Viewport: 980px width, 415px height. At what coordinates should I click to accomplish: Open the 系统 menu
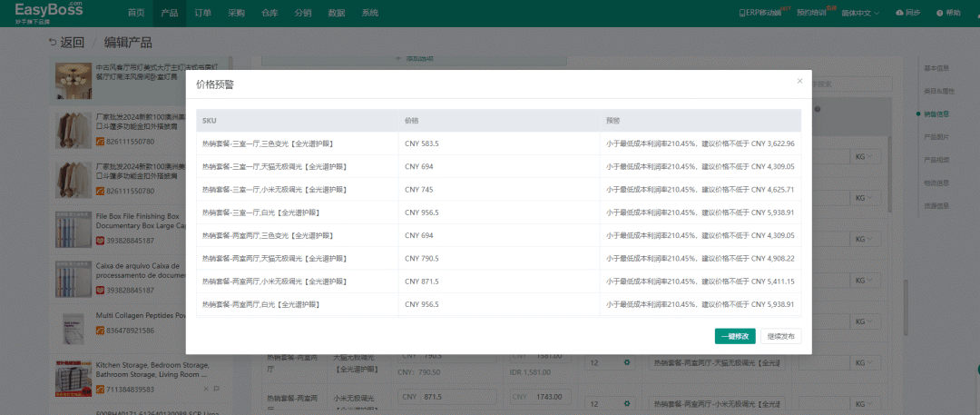370,13
